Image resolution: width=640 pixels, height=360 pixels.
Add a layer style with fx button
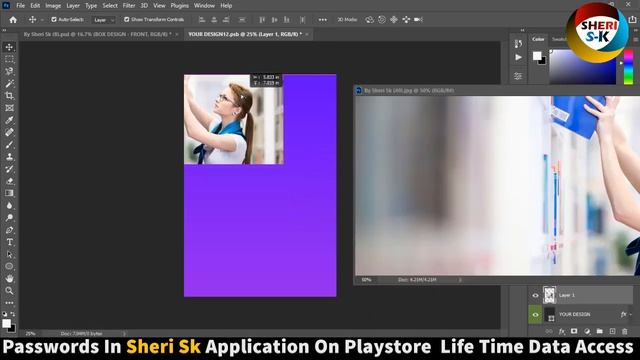562,331
